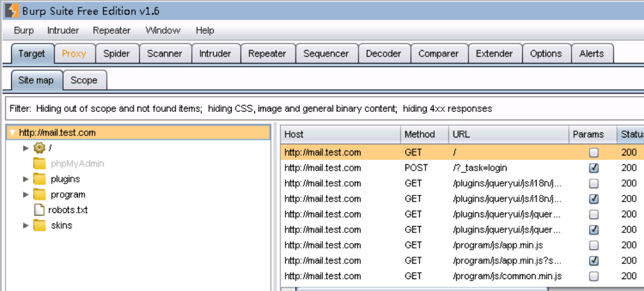Sort table by Params column header

click(593, 135)
